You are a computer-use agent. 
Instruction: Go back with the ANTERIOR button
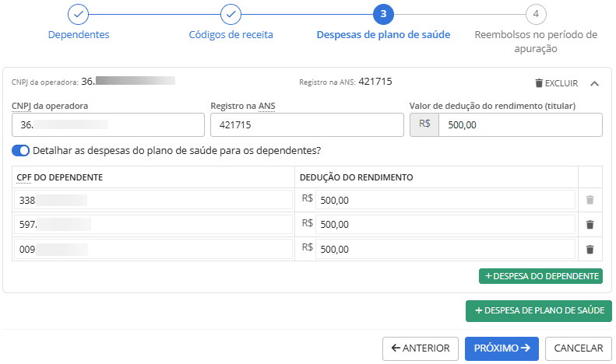click(421, 348)
